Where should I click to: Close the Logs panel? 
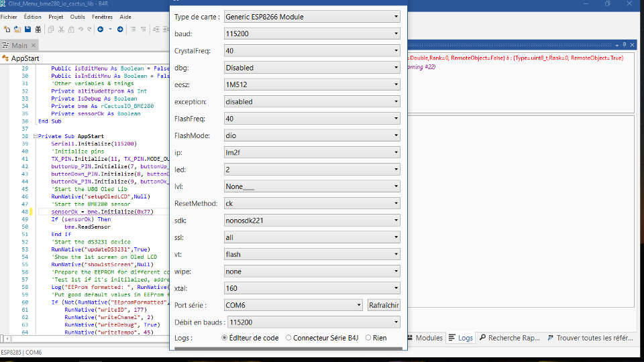(x=632, y=45)
